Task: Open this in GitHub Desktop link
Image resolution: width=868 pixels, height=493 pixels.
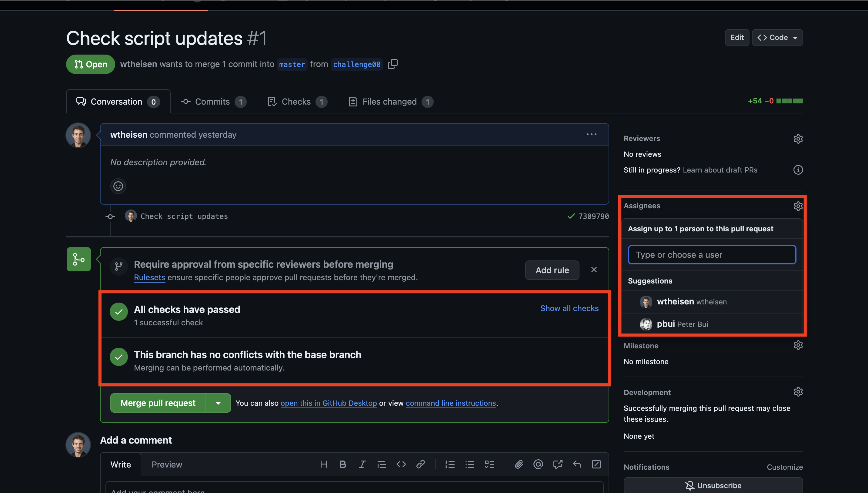Action: (x=329, y=403)
